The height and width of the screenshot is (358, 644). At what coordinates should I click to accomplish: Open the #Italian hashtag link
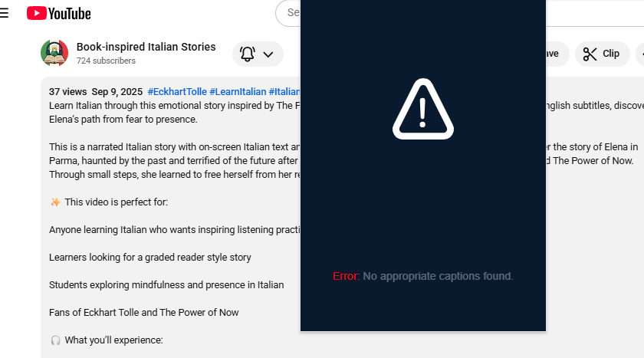[x=284, y=91]
